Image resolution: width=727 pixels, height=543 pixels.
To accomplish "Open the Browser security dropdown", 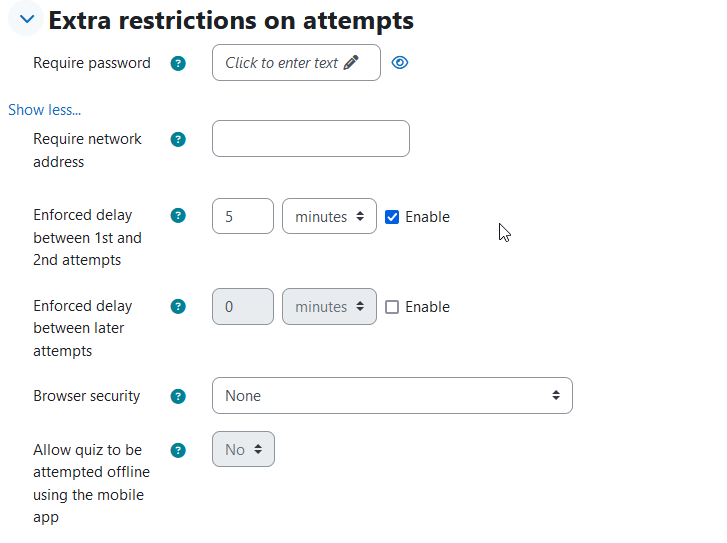I will [392, 396].
